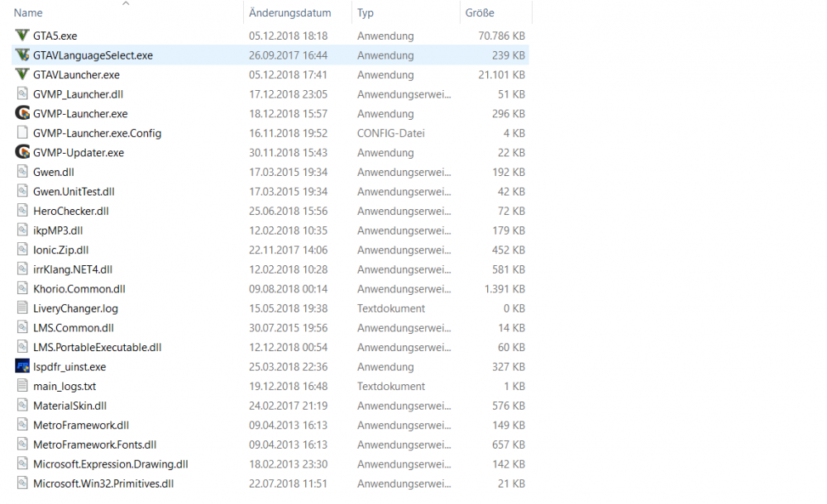This screenshot has width=827, height=504.
Task: Click the GTAVLauncher.exe Rockstar icon
Action: pyautogui.click(x=21, y=74)
